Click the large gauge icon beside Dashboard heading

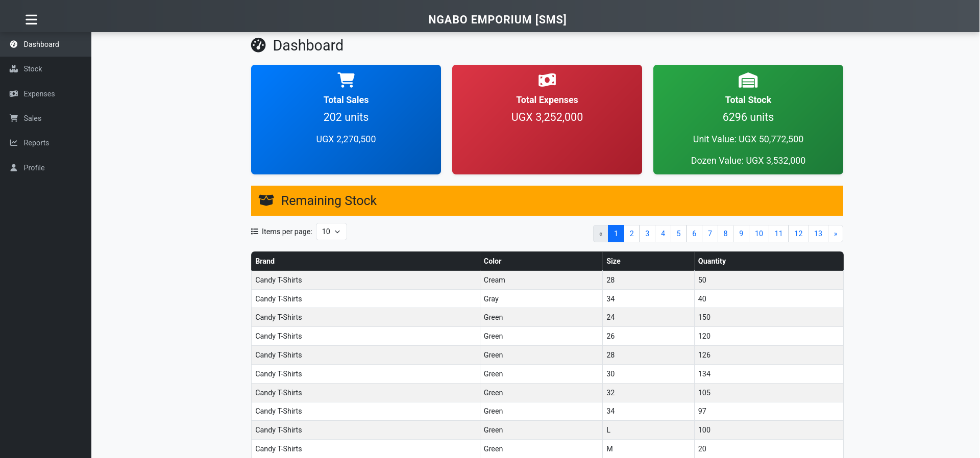(x=258, y=45)
